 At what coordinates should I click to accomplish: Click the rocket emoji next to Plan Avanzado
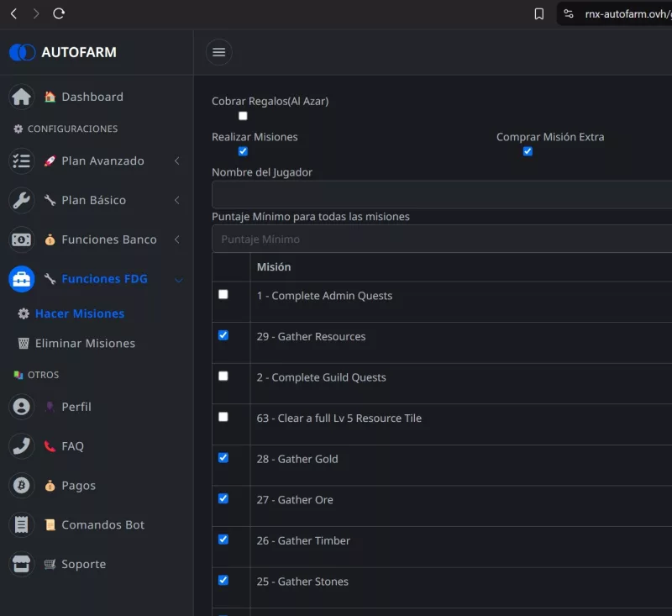click(x=50, y=161)
